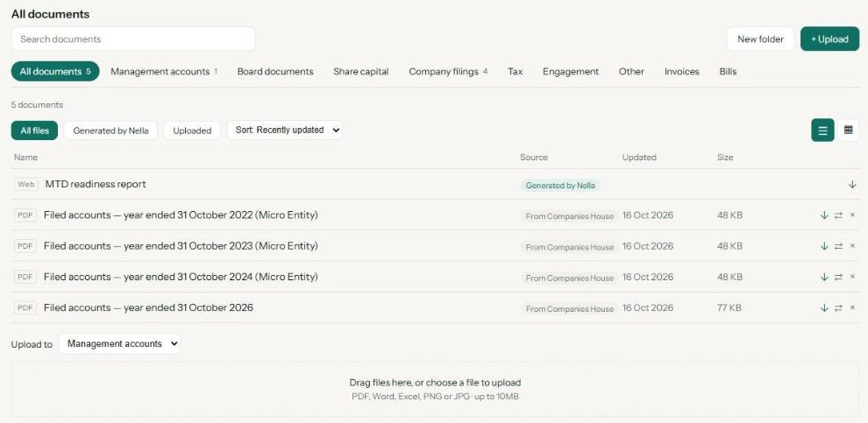Screen dimensions: 868x423
Task: Open the Invoices tab
Action: [x=682, y=71]
